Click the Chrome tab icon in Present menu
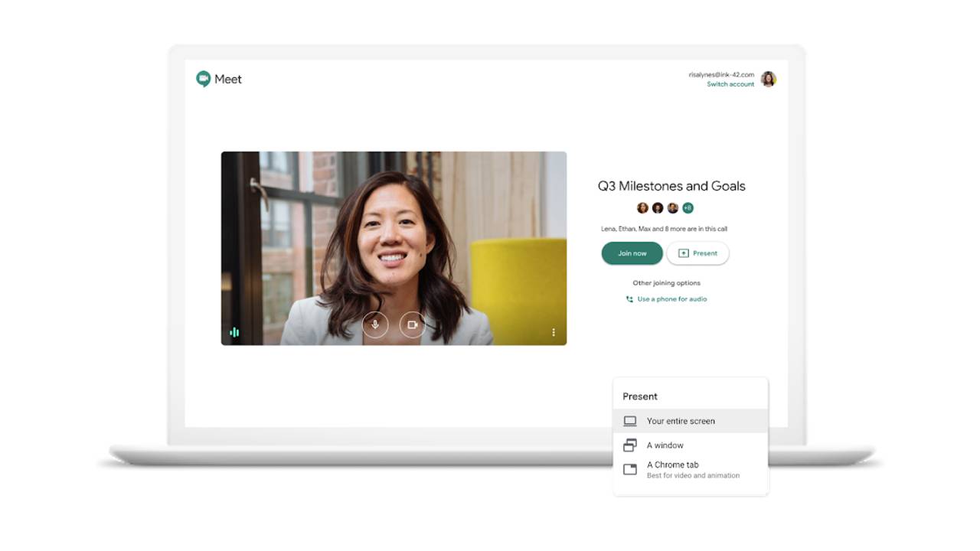980x551 pixels. point(630,469)
